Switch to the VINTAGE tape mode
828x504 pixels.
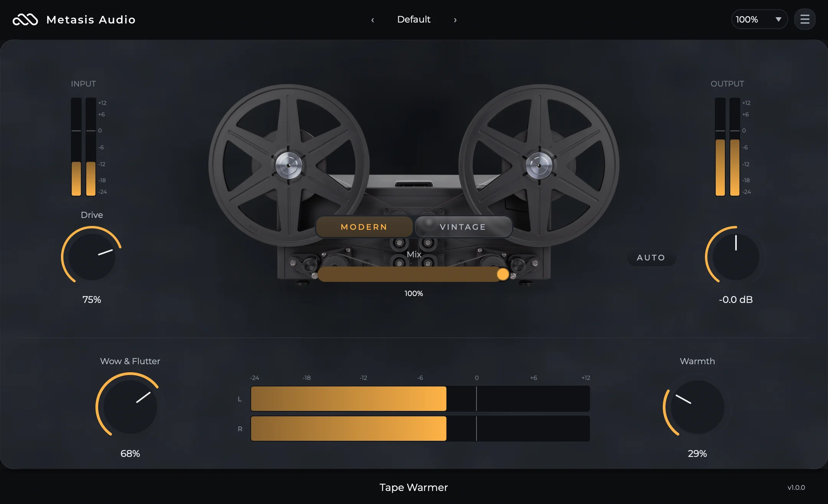point(463,227)
